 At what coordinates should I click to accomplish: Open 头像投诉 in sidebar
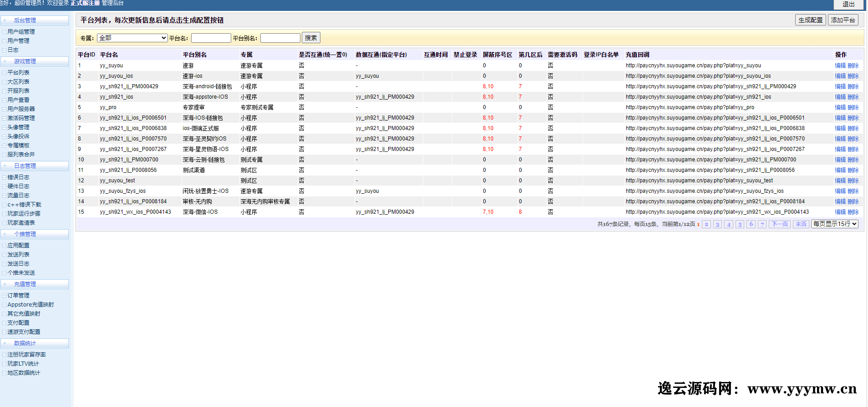click(18, 136)
